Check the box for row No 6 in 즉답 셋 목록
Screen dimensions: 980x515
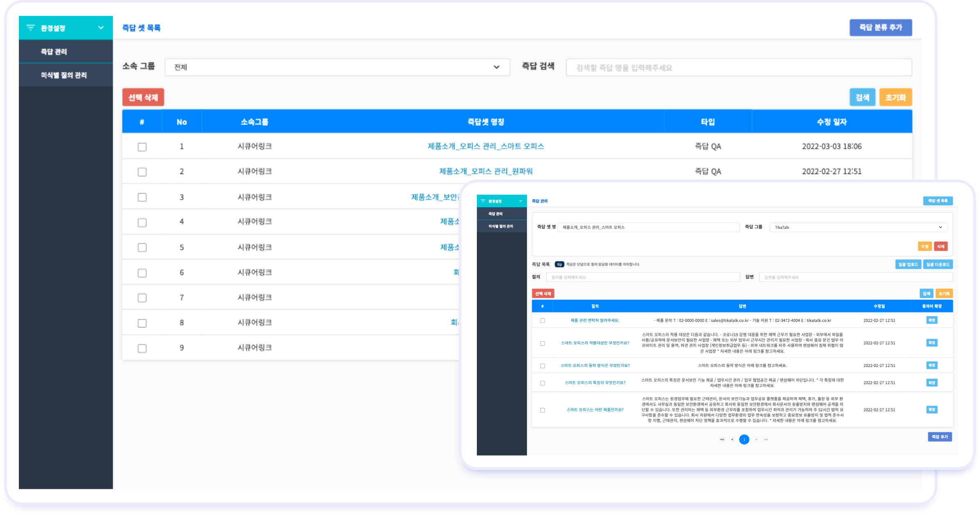[142, 273]
